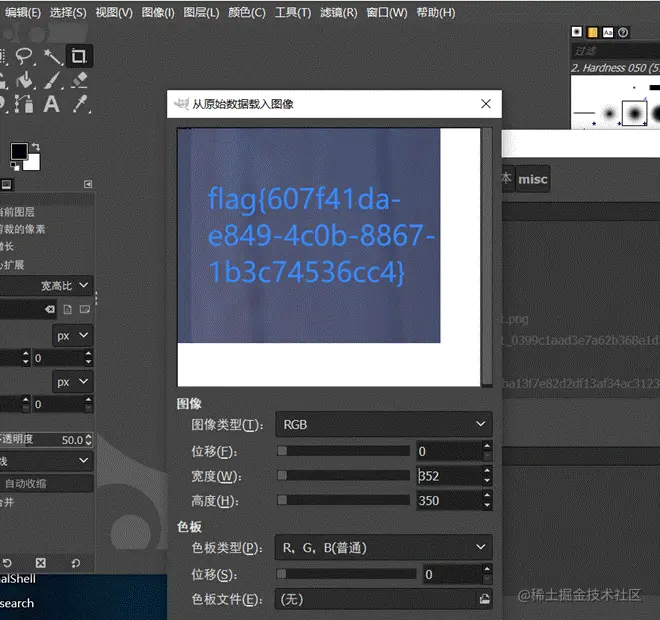Open the 视图(V) menu
The image size is (660, 620).
(x=114, y=13)
